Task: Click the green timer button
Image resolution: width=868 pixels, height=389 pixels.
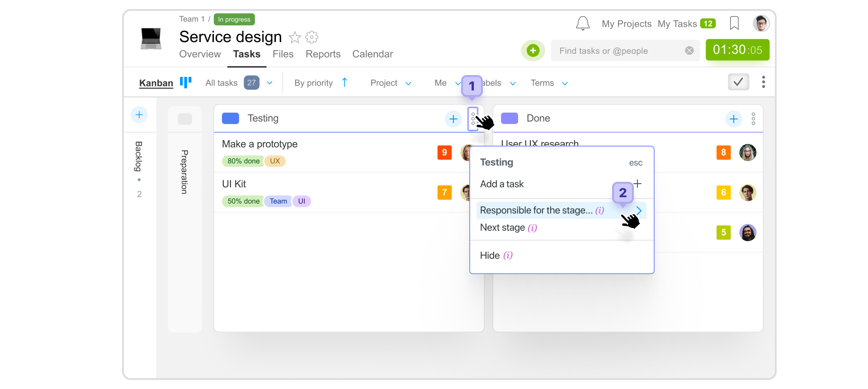Action: click(737, 50)
